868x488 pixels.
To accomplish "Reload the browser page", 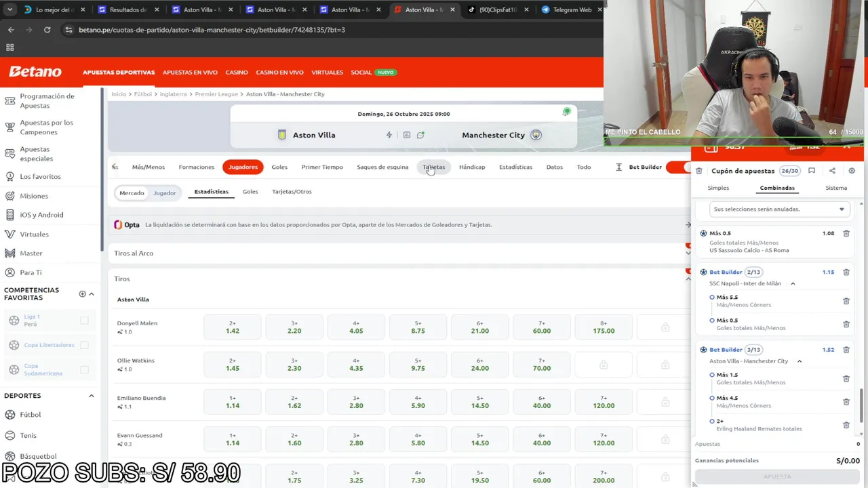I will click(x=47, y=30).
